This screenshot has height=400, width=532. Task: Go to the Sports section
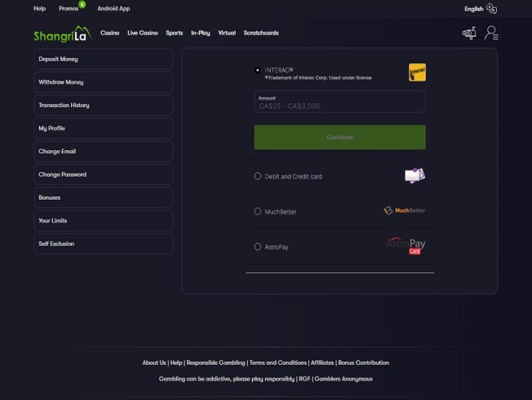click(x=174, y=33)
